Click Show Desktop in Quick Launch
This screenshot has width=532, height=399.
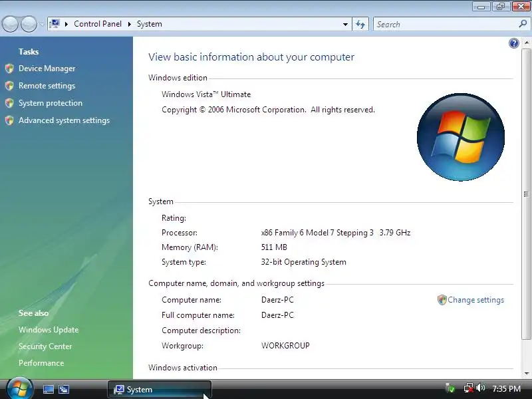48,389
